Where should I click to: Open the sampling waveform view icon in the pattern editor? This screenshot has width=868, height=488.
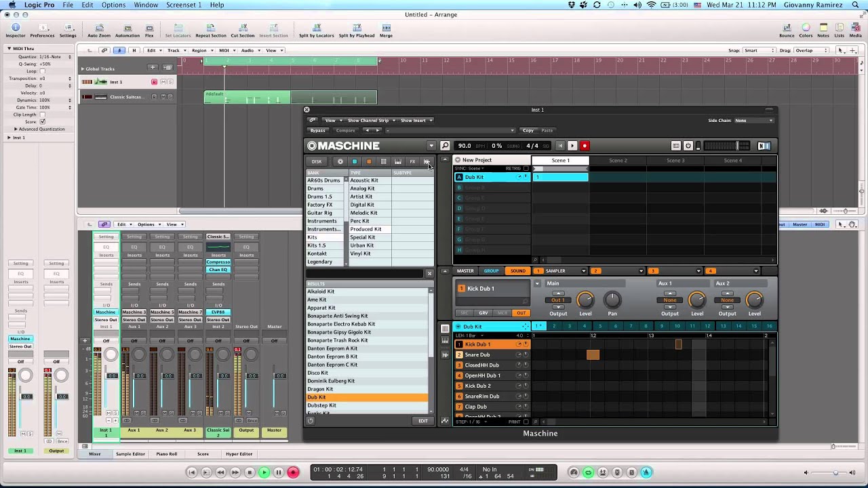point(445,354)
